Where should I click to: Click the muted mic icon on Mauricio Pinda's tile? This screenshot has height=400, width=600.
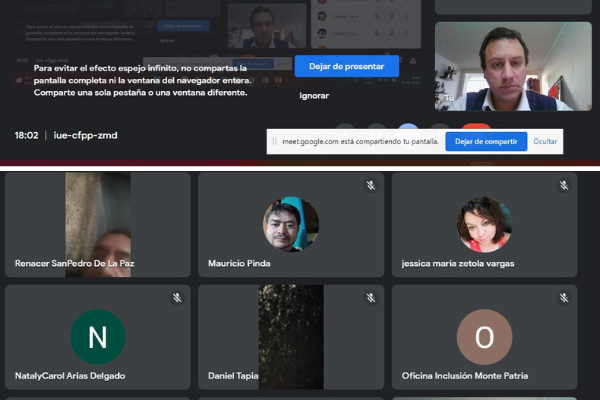pyautogui.click(x=370, y=185)
